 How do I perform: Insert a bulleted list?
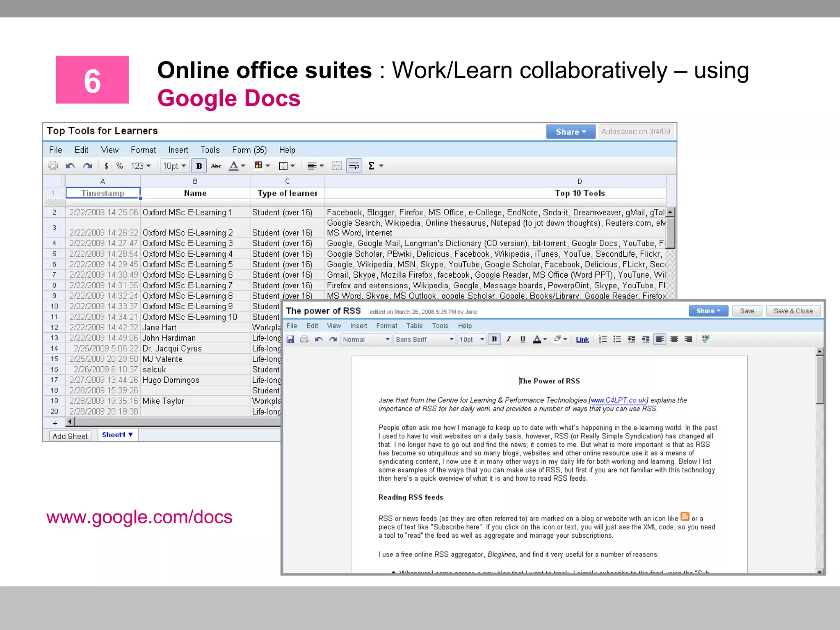617,339
